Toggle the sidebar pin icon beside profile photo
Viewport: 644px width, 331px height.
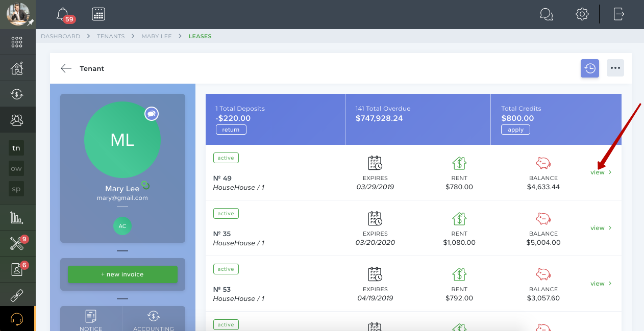tap(31, 22)
